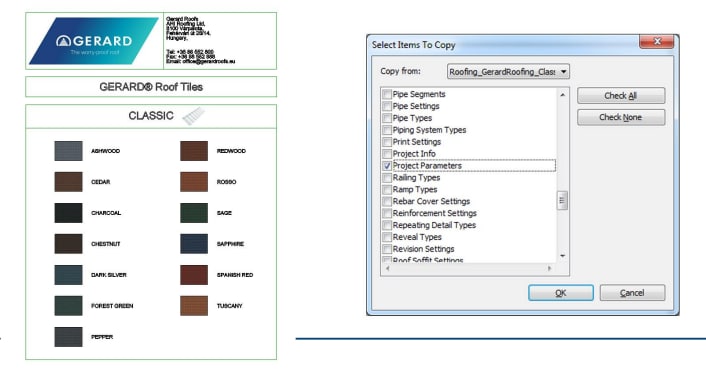Select the Spanish Red colour swatch
This screenshot has height=391, width=706.
(x=194, y=275)
